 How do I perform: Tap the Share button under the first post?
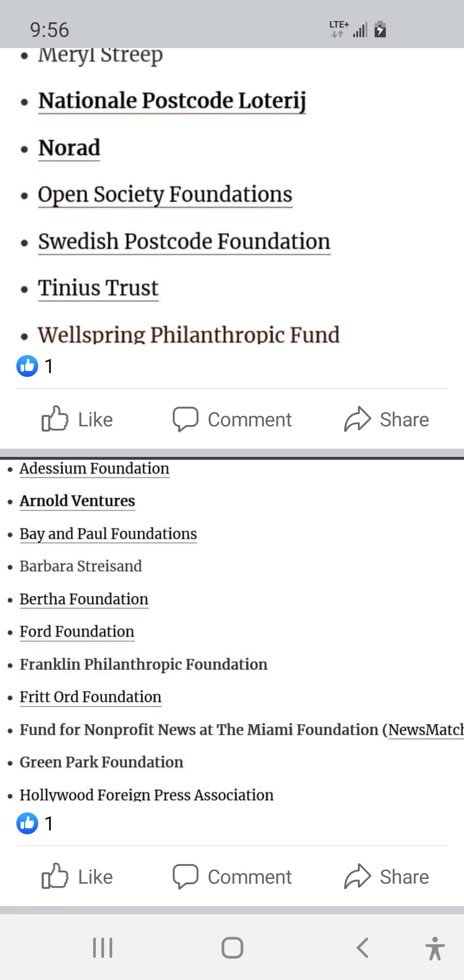pyautogui.click(x=387, y=419)
